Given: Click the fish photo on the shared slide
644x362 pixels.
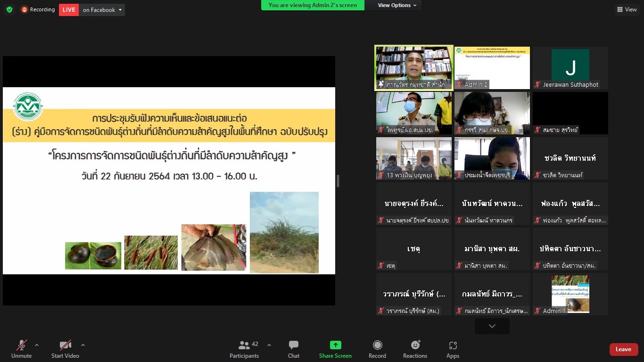Looking at the screenshot, I should pyautogui.click(x=214, y=247).
